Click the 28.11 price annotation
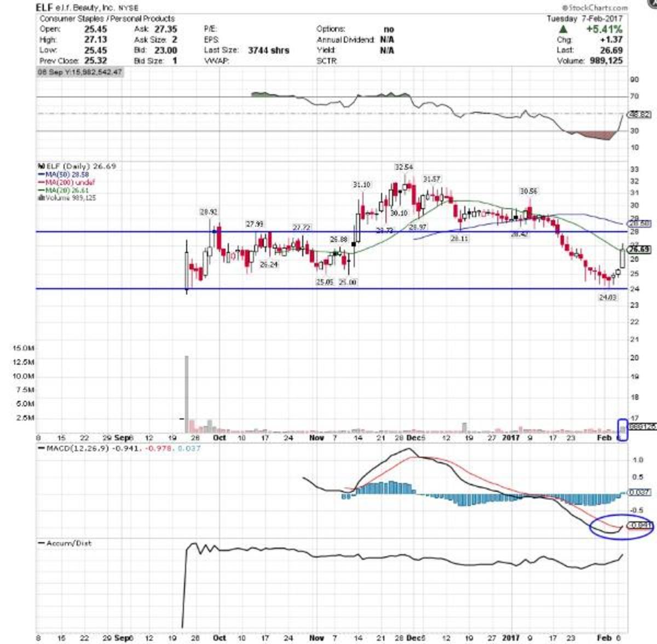 (459, 239)
